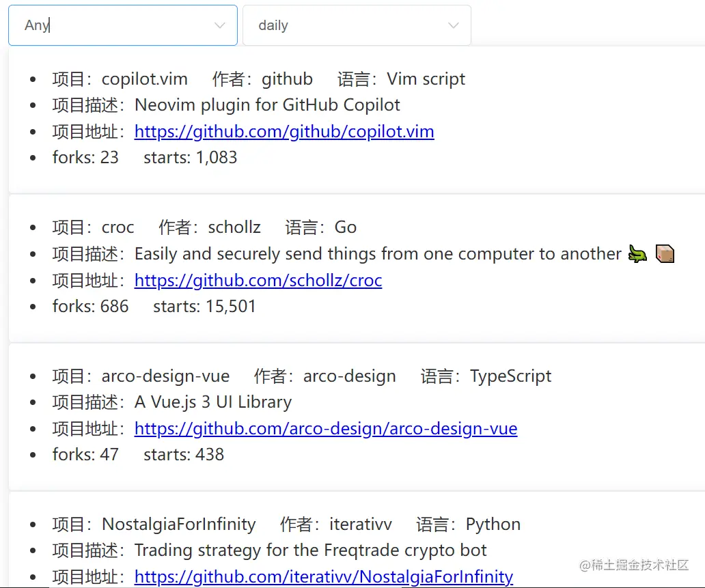Open the iterativv/NostalgiaForInfinity repository link
Image resolution: width=705 pixels, height=588 pixels.
pyautogui.click(x=323, y=576)
